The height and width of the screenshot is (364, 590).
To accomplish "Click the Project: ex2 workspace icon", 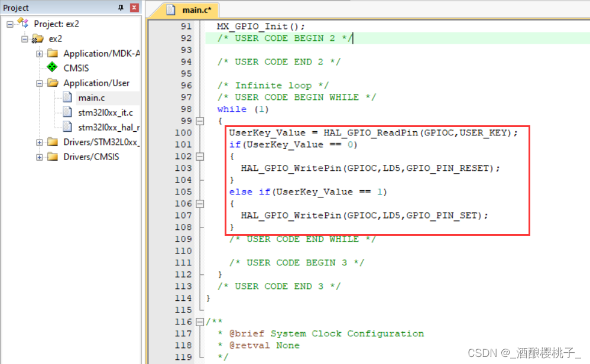I will [23, 23].
